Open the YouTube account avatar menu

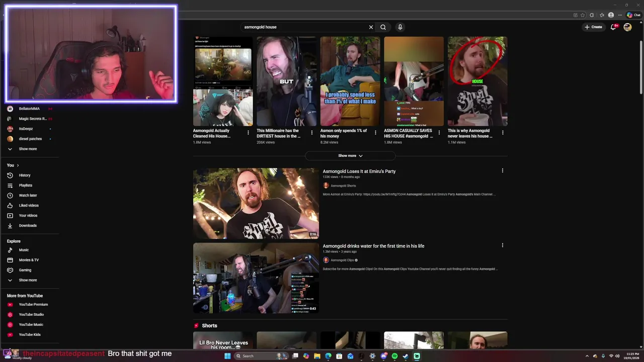click(627, 27)
